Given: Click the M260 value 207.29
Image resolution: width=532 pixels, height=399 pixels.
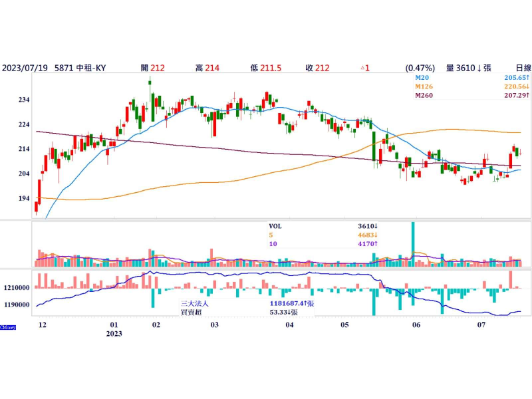Looking at the screenshot, I should [517, 95].
